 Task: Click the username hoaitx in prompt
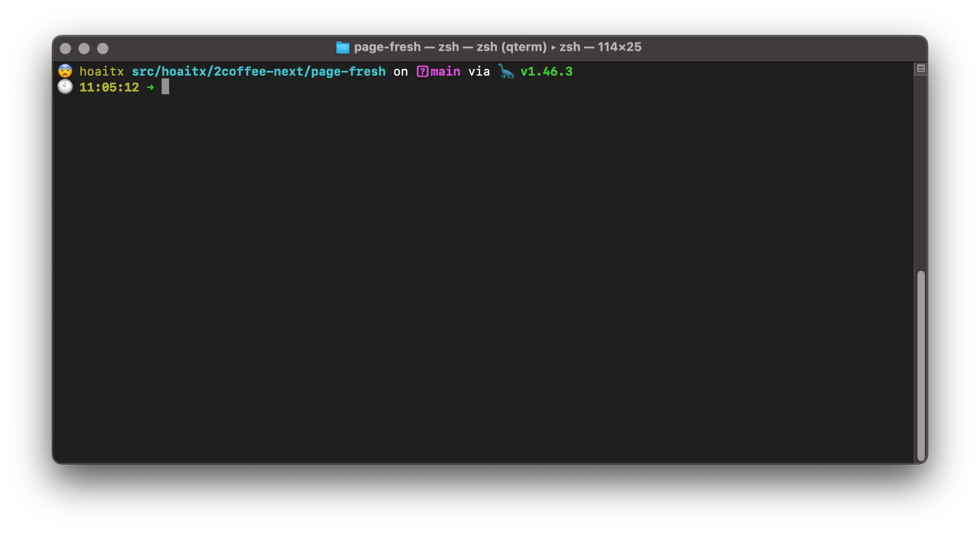[101, 71]
